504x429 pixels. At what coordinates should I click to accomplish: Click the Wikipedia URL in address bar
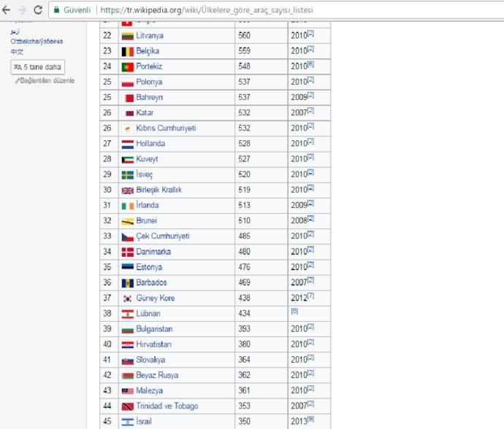[x=207, y=10]
